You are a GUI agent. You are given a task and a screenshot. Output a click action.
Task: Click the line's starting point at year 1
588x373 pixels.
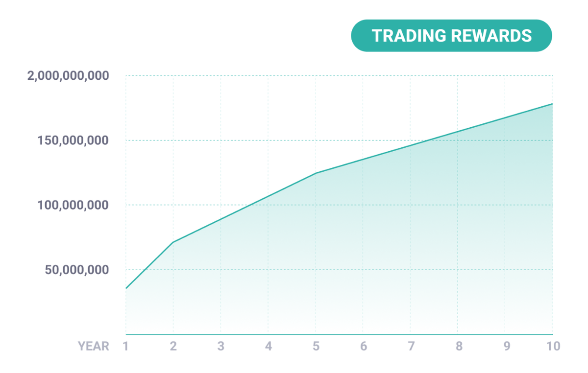(126, 288)
